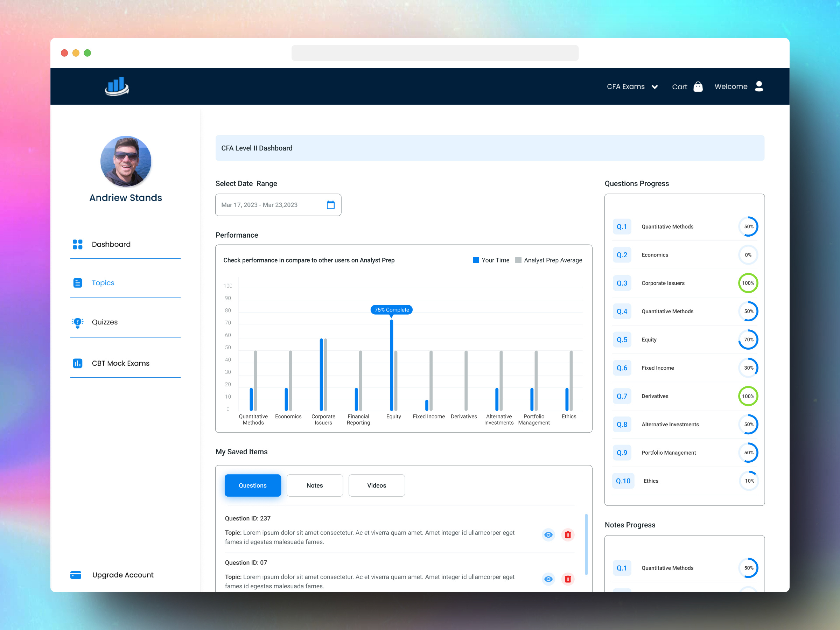840x630 pixels.
Task: Show Question ID 07 using its eye icon
Action: coord(548,579)
